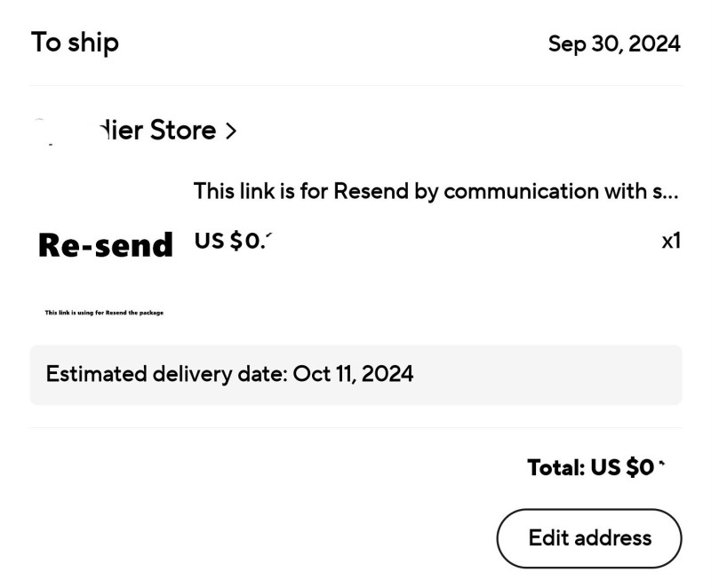Click the Edit address button
This screenshot has width=711, height=588.
[x=588, y=538]
